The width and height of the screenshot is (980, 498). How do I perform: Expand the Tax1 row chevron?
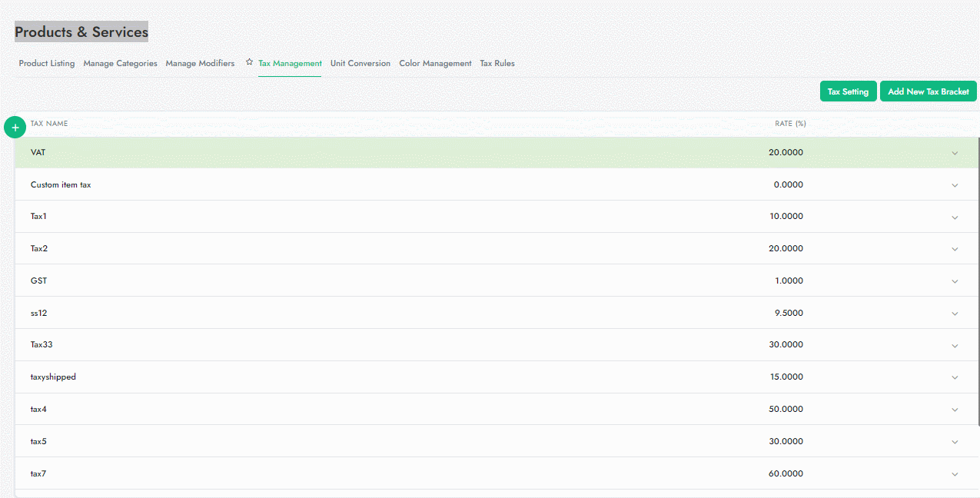[x=955, y=217]
